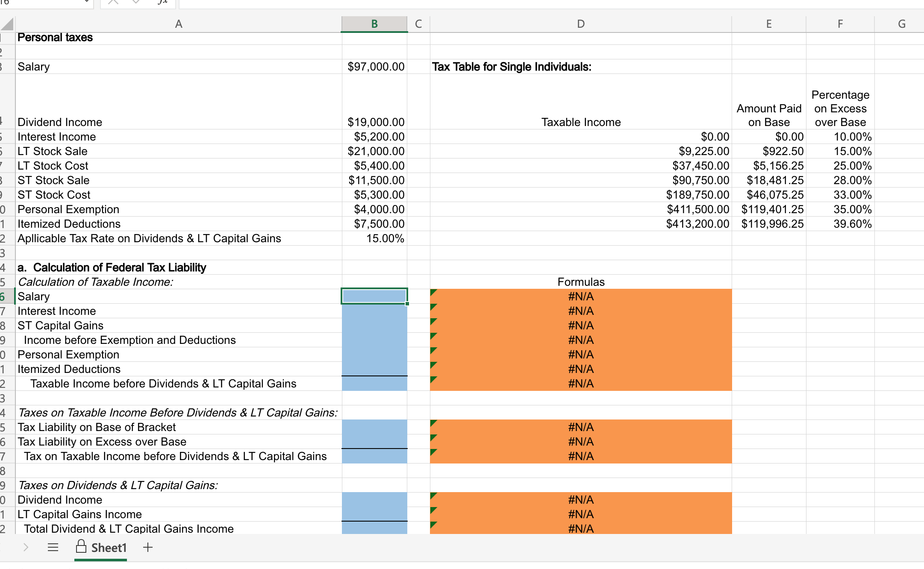This screenshot has width=924, height=569.
Task: Select the $119,996.25 amount paid cell
Action: pyautogui.click(x=769, y=224)
